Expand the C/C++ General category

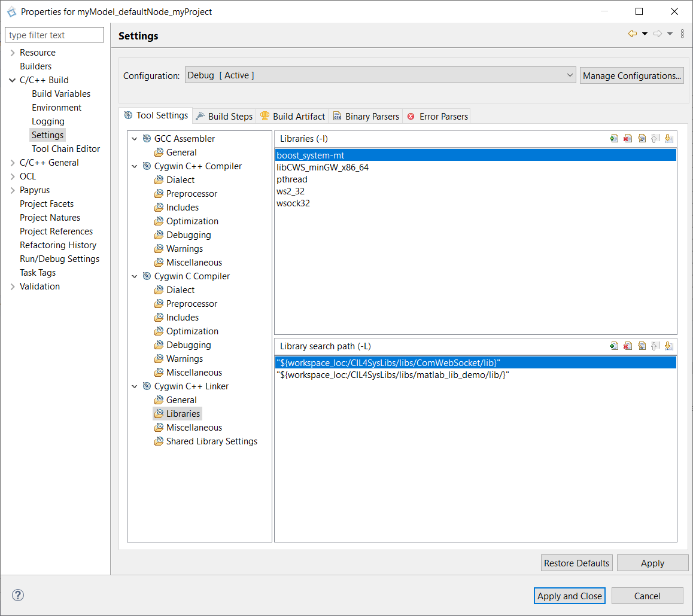[13, 163]
